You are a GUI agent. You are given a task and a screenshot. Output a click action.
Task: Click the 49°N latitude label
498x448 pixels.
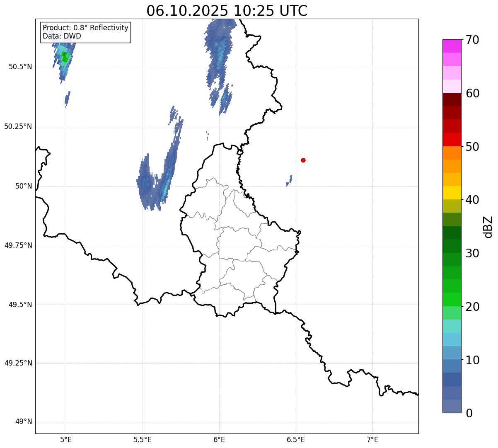point(24,422)
